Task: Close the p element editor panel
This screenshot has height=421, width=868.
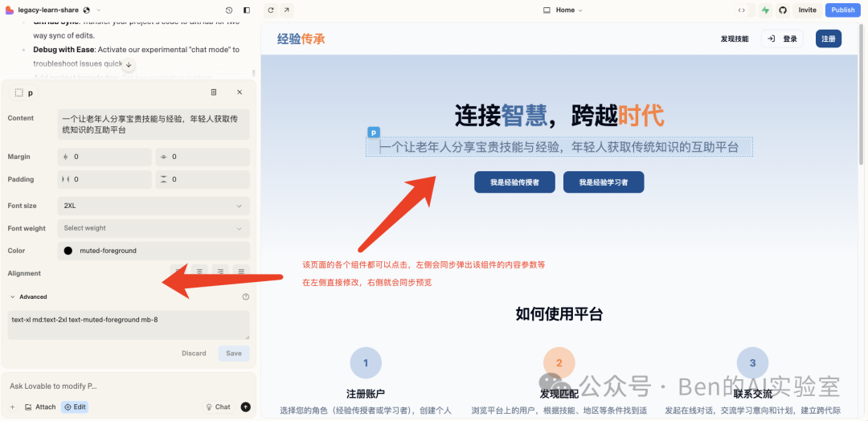Action: [x=240, y=92]
